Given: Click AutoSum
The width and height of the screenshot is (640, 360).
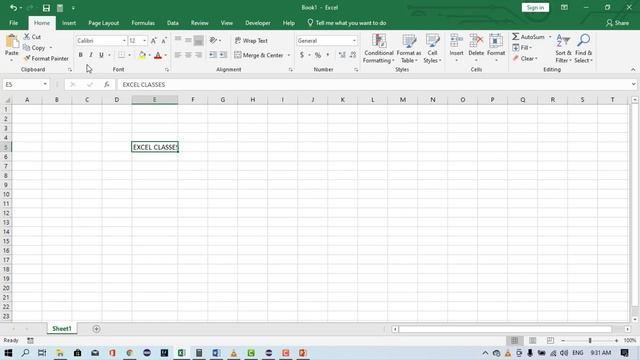Looking at the screenshot, I should pyautogui.click(x=529, y=37).
